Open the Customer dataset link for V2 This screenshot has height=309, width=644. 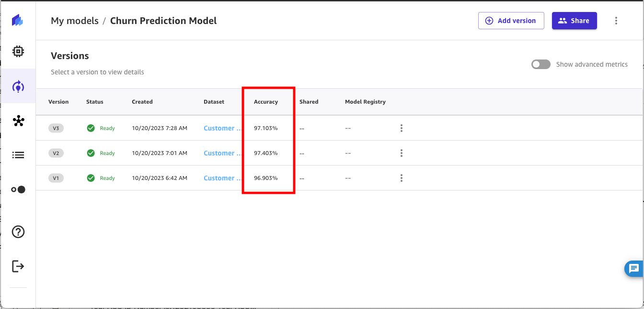pyautogui.click(x=222, y=153)
